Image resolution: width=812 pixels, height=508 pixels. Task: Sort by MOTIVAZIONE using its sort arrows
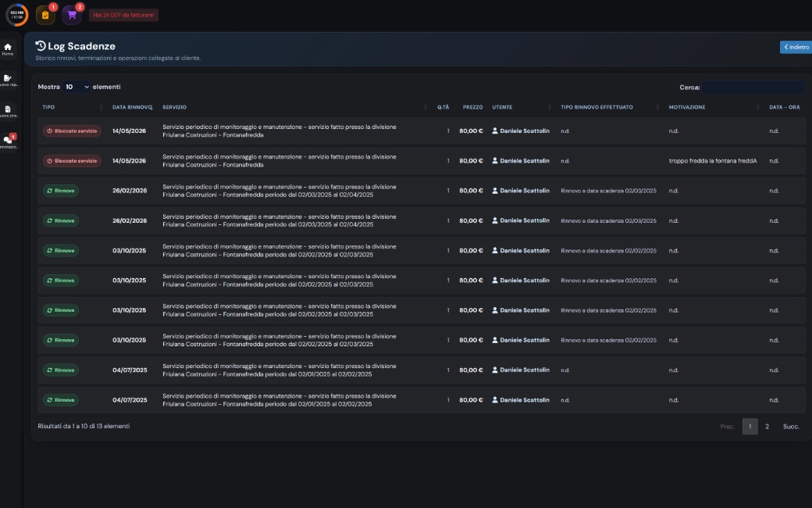(x=757, y=107)
